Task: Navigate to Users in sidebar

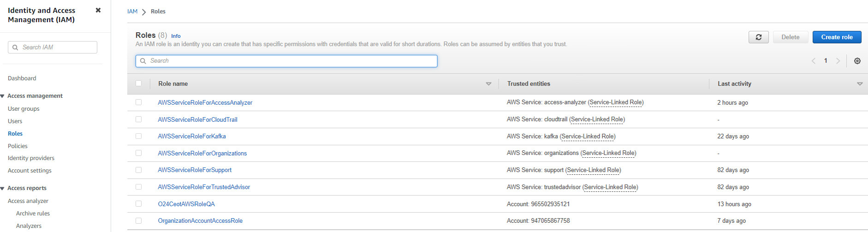Action: pos(15,121)
